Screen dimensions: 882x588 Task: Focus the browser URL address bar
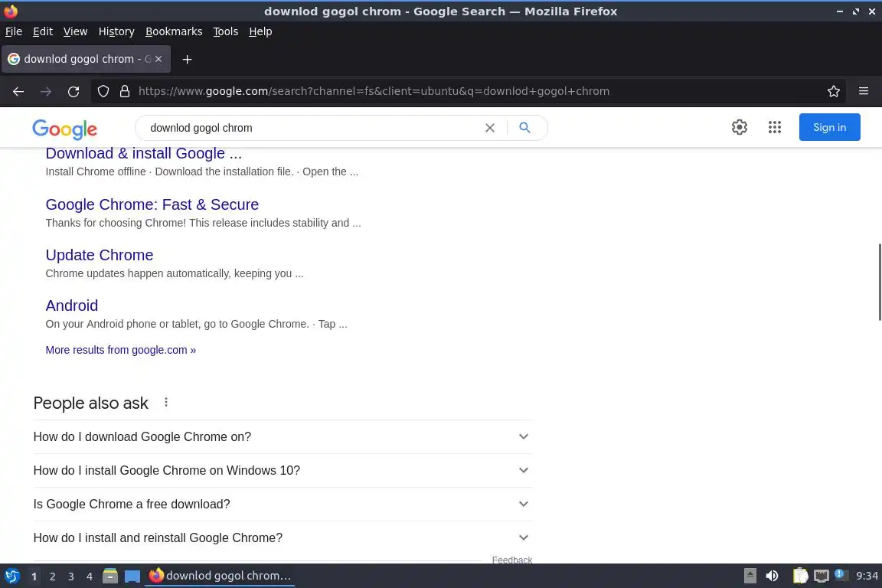coord(478,91)
